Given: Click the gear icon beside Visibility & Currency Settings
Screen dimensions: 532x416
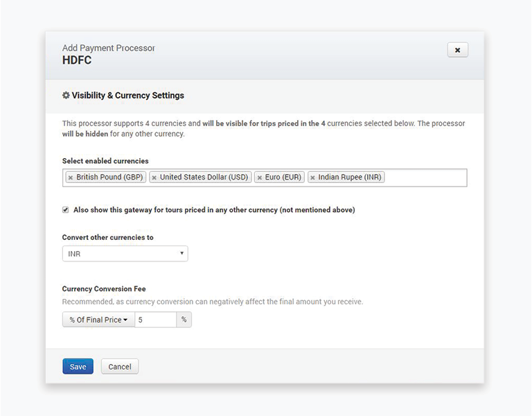Looking at the screenshot, I should pyautogui.click(x=66, y=96).
